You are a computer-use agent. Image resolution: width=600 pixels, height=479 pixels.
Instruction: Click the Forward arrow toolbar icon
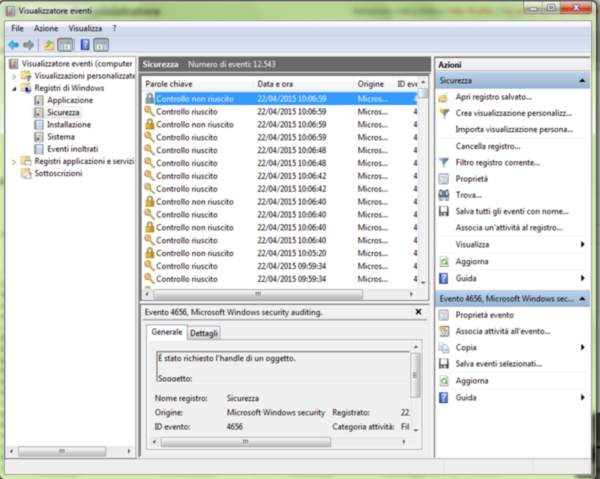tap(28, 45)
